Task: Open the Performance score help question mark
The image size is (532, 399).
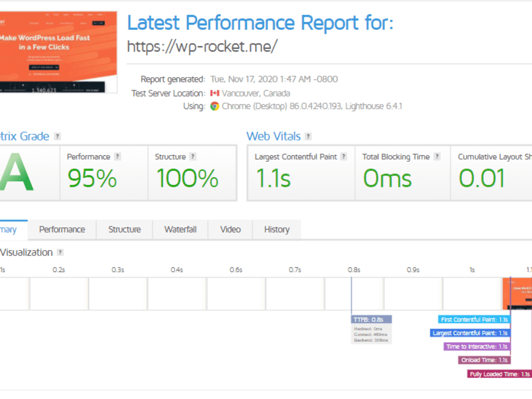Action: click(x=118, y=156)
